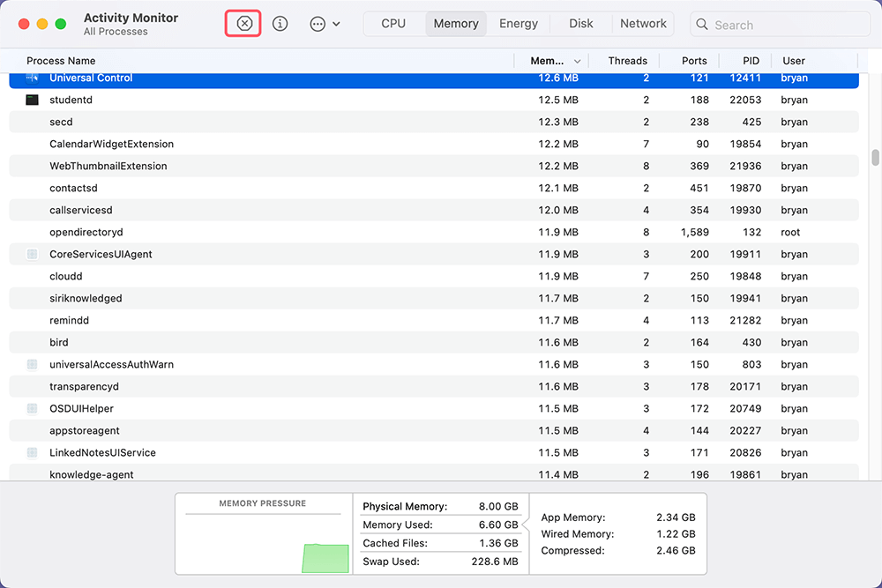Screen dimensions: 882x588
Task: Click the studentd process icon
Action: [x=31, y=100]
